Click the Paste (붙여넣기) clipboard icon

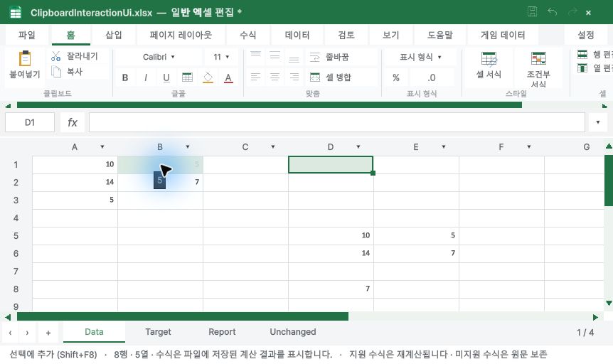point(25,58)
